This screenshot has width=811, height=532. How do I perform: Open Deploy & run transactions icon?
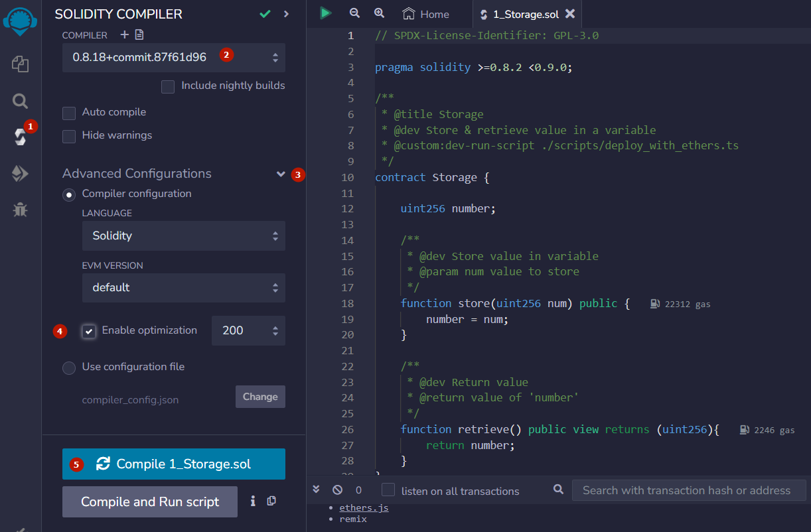(20, 174)
